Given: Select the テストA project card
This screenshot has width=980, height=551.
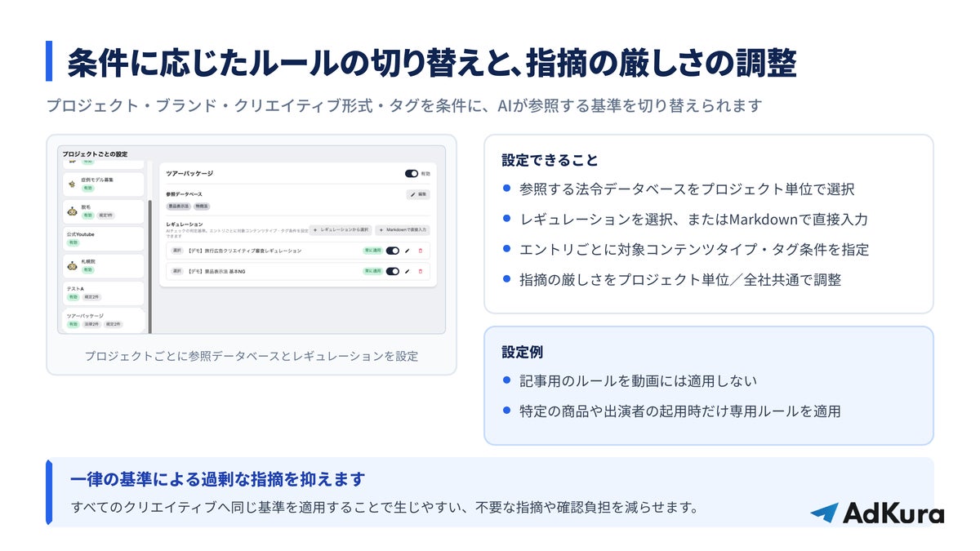Looking at the screenshot, I should [x=104, y=293].
